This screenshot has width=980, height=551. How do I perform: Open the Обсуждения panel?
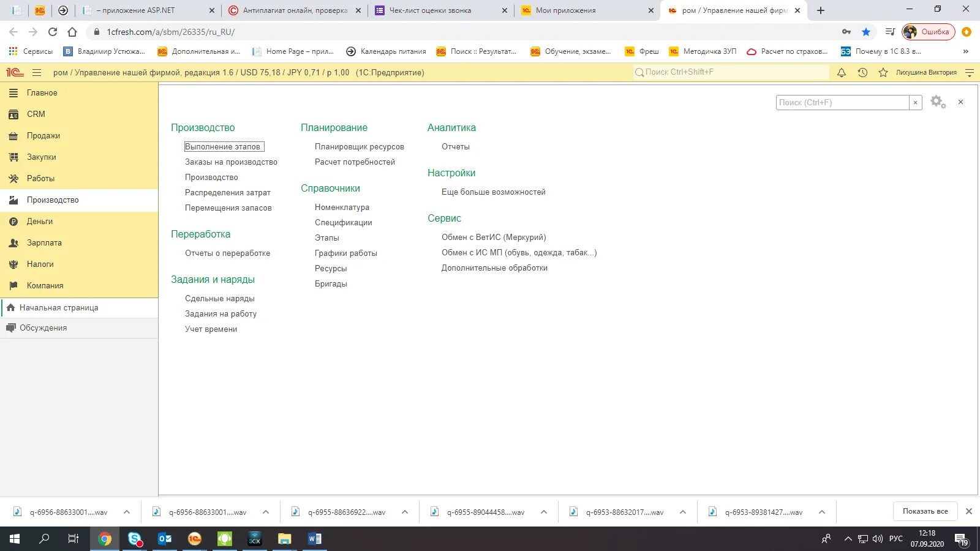tap(79, 328)
